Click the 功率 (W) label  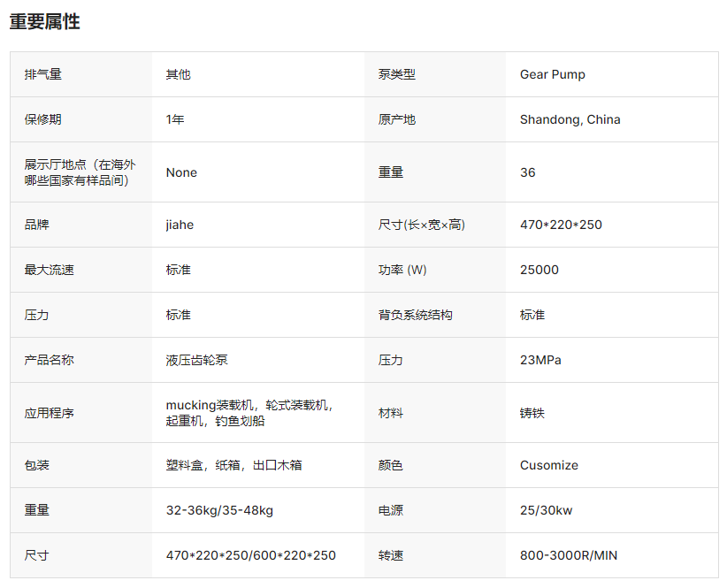pyautogui.click(x=402, y=270)
